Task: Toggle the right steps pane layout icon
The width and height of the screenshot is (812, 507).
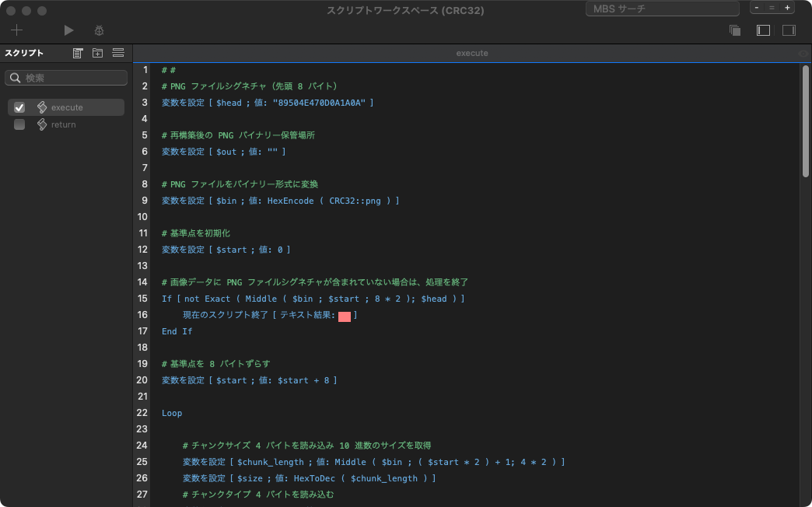Action: point(789,30)
